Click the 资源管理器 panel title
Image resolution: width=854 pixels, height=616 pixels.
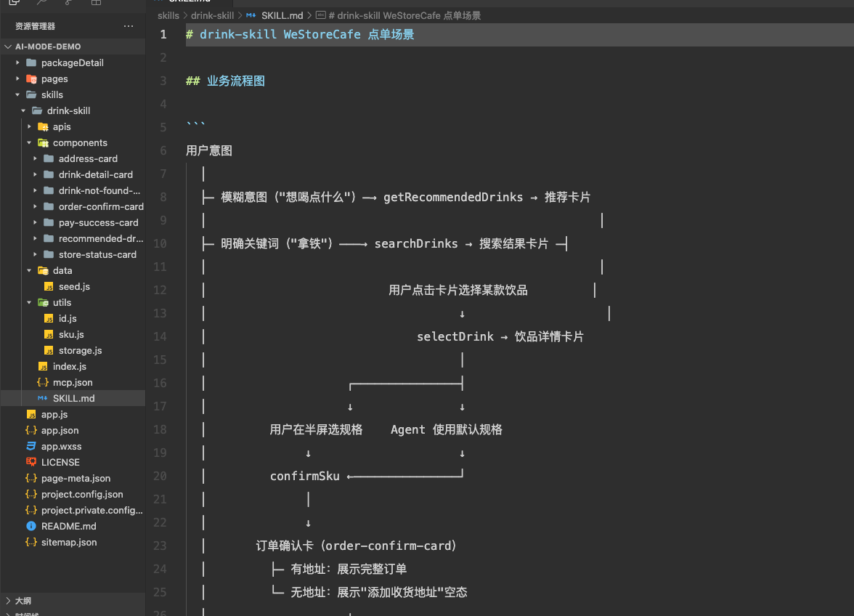36,26
